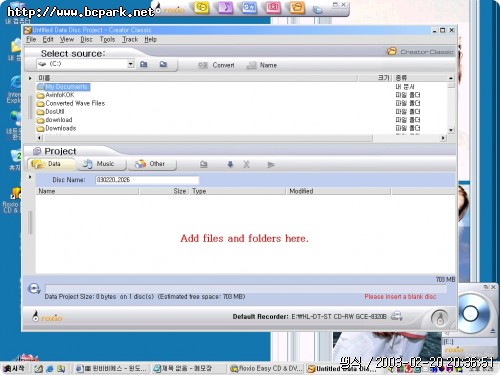Click source list scroll right arrow
Screen dimensions: 500x375
443,138
